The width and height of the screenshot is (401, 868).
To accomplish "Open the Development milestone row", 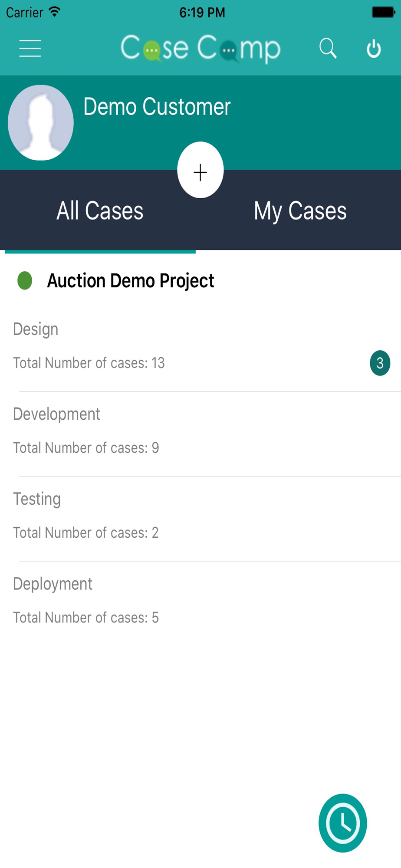I will pyautogui.click(x=200, y=431).
